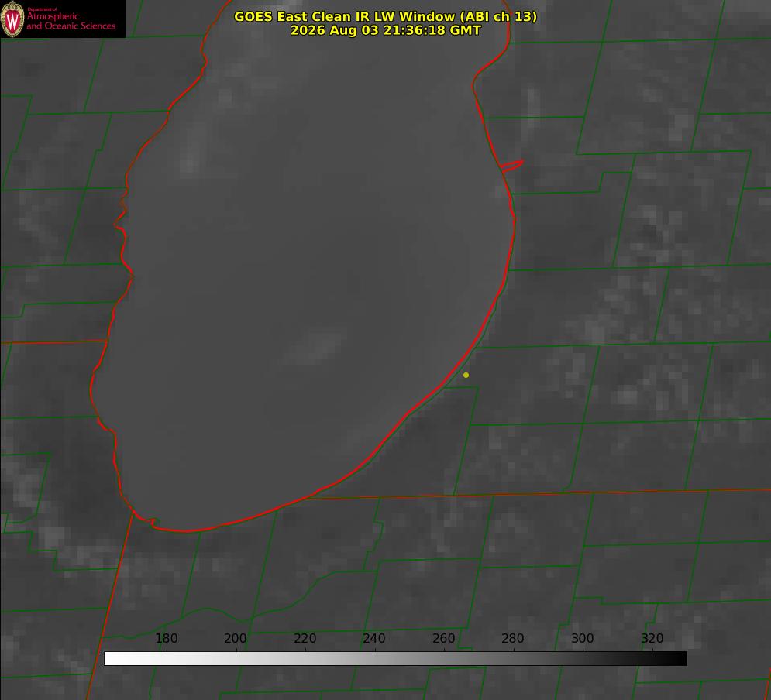Click the 260 label on the colorbar

click(443, 638)
